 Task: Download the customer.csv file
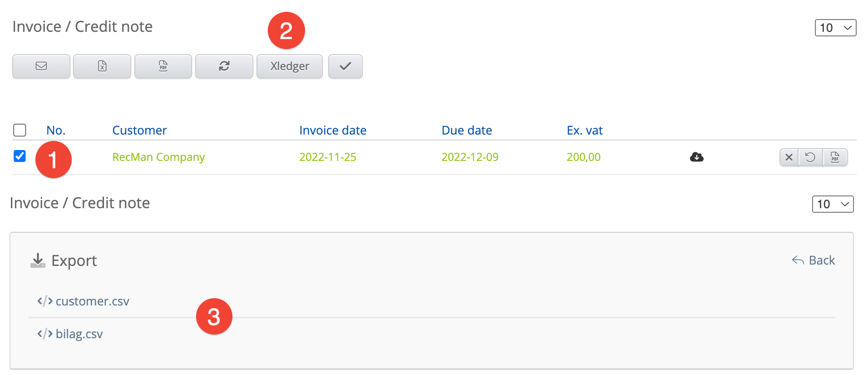[92, 301]
